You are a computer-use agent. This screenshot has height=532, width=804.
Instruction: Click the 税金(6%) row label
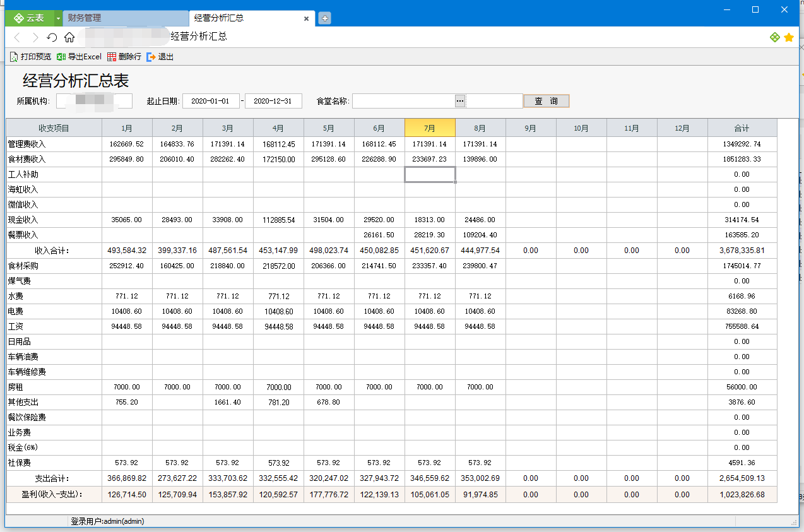[23, 448]
